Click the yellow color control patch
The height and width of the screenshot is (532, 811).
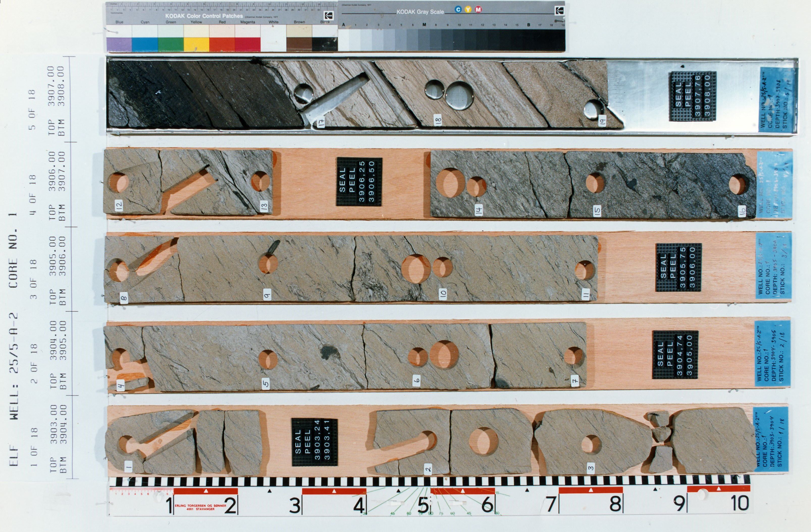(196, 44)
